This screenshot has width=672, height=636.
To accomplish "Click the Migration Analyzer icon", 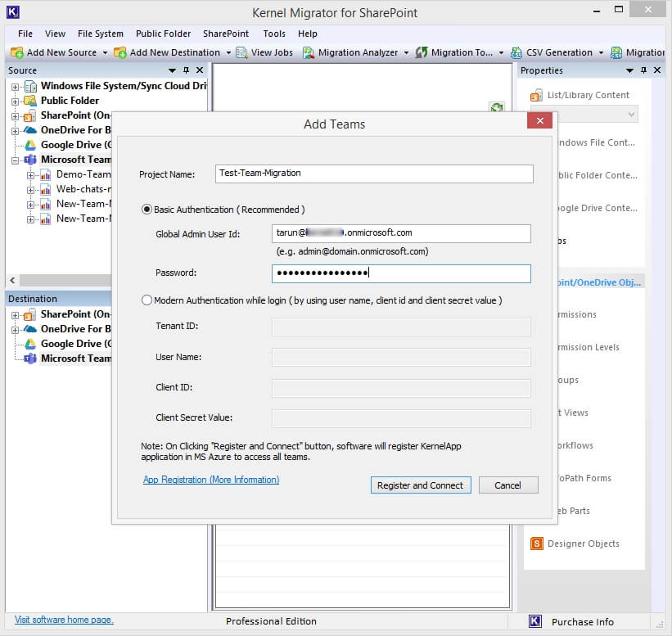I will (x=308, y=52).
